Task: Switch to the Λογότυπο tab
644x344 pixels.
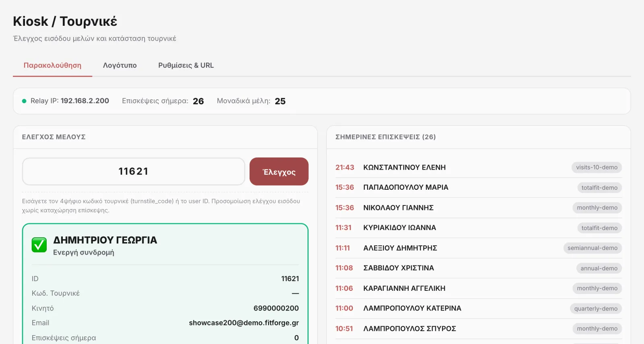Action: click(120, 65)
